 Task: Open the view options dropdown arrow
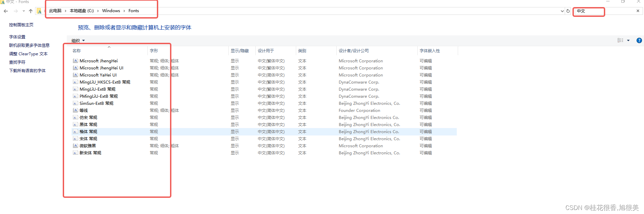628,40
